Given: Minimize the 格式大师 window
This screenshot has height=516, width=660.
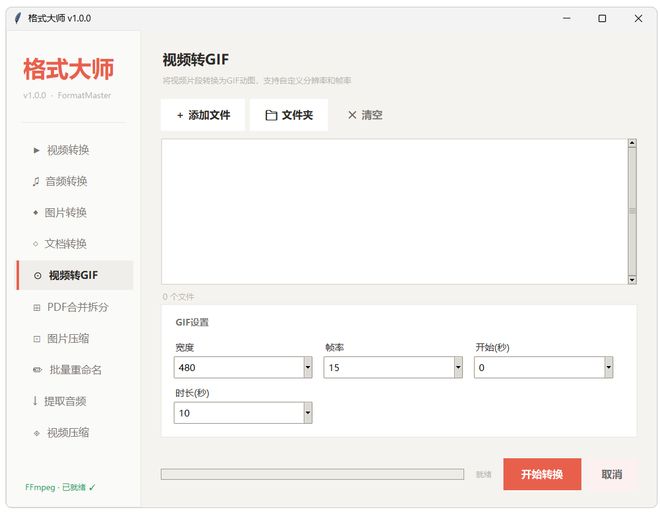Looking at the screenshot, I should tap(567, 18).
